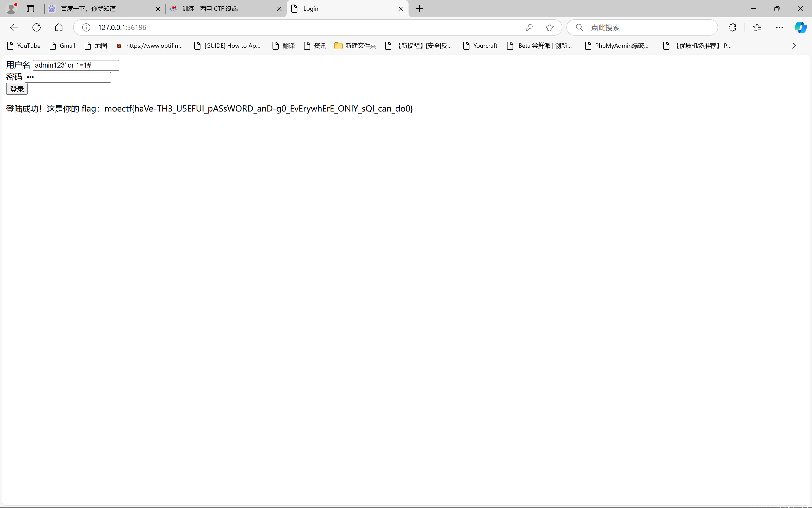Open the browser profile avatar

click(11, 8)
